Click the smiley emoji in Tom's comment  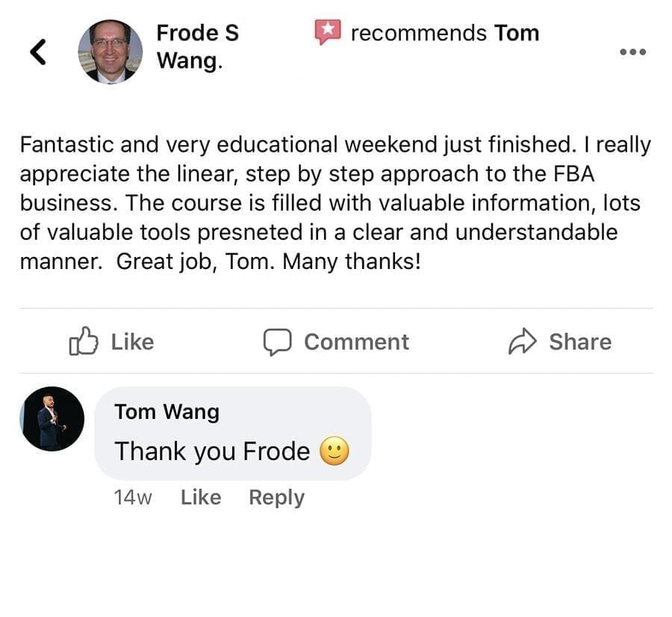pos(334,451)
